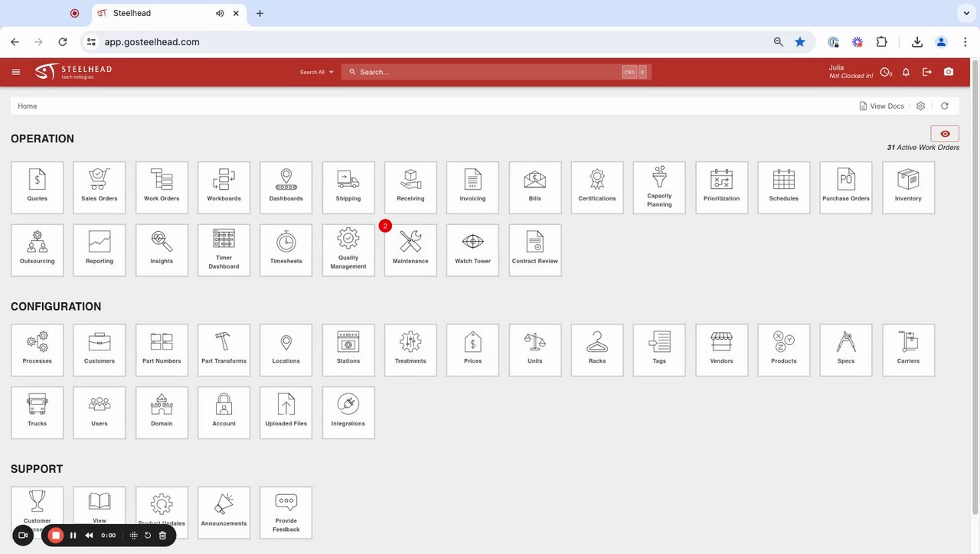Open the Watch Tower tile

[x=472, y=250]
